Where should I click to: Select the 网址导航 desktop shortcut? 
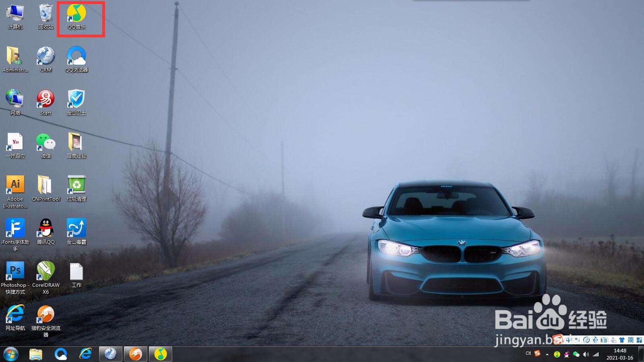point(15,318)
